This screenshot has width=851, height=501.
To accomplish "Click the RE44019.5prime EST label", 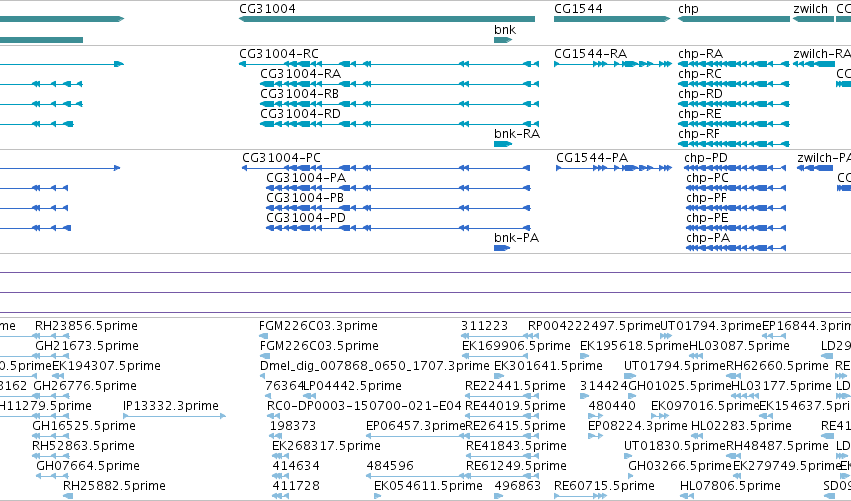I will (x=515, y=407).
